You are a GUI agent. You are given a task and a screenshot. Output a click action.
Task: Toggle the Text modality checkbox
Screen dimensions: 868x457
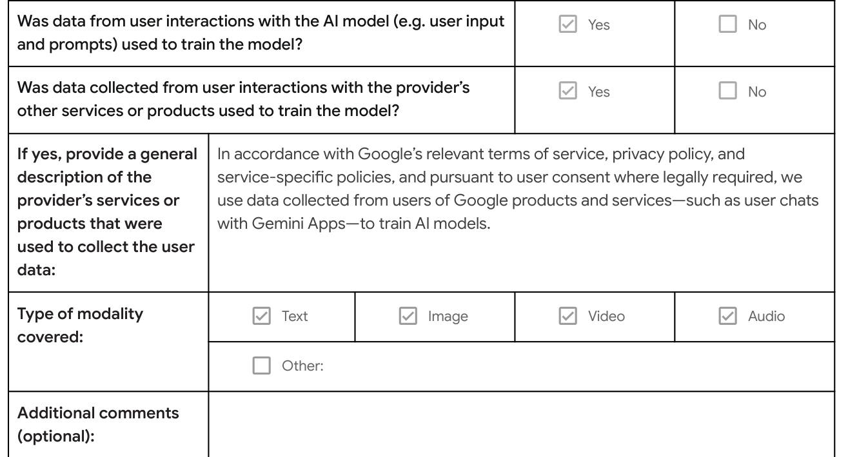pyautogui.click(x=261, y=316)
